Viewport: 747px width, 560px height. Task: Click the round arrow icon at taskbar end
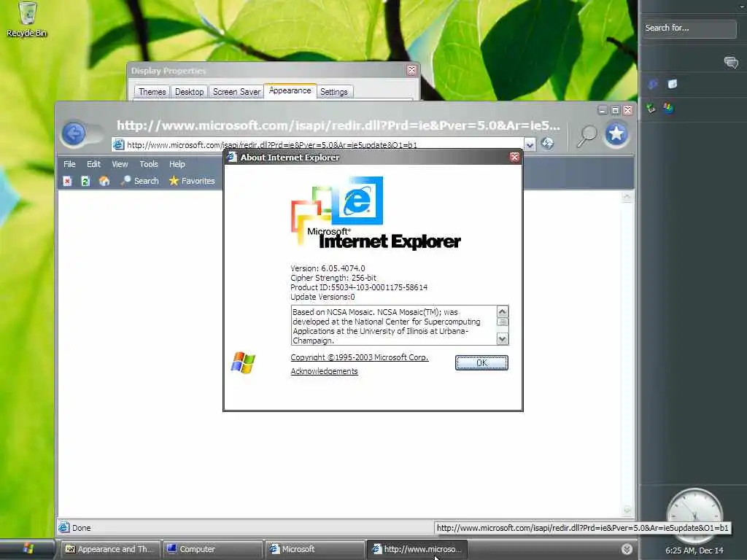627,549
